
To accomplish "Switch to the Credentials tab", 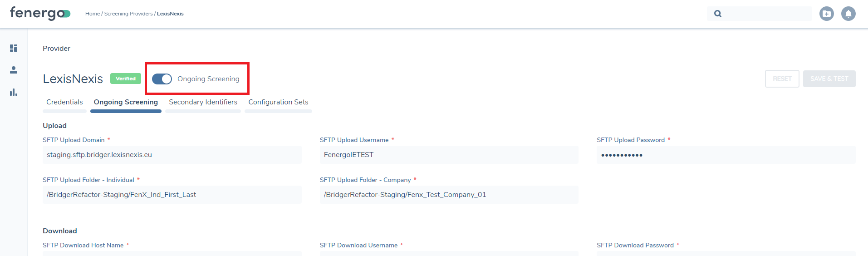I will [64, 102].
